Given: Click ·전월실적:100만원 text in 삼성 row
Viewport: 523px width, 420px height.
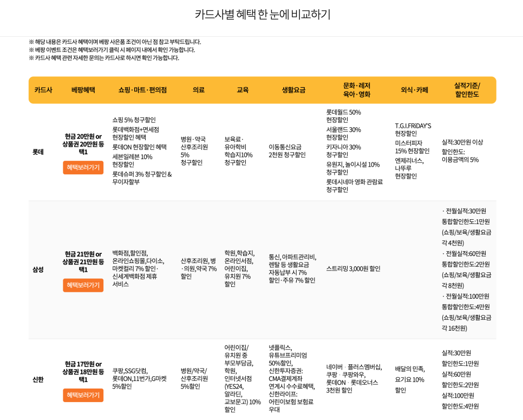Looking at the screenshot, I should click(466, 297).
